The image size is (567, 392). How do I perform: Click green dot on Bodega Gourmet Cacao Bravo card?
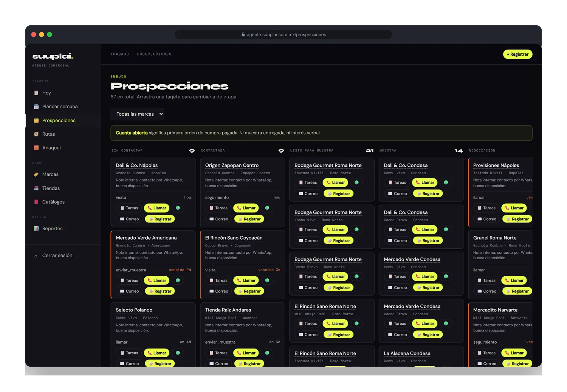point(356,277)
